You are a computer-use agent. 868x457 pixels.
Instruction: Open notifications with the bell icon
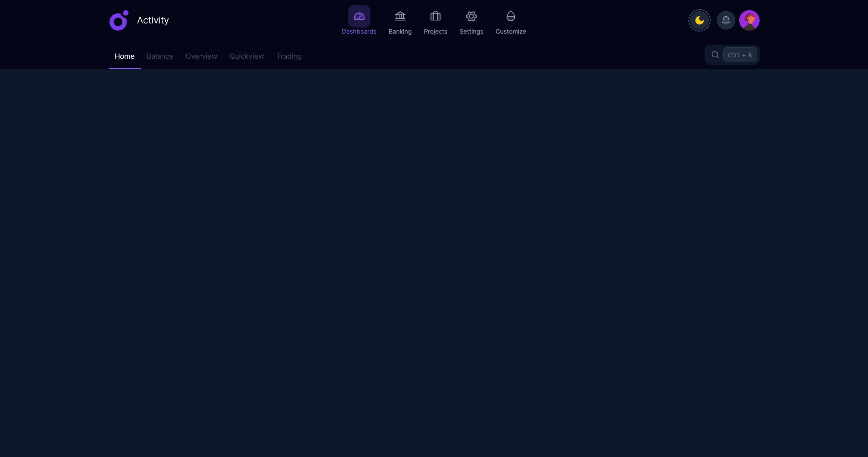726,20
